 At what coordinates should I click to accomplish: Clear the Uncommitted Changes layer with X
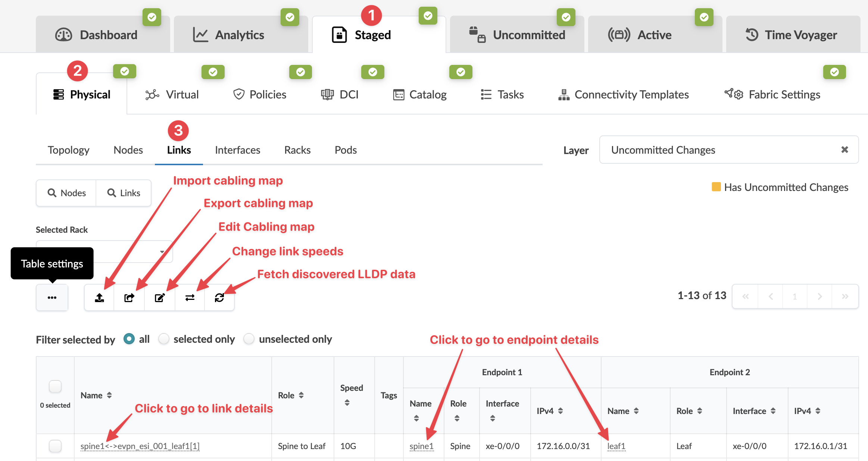point(844,150)
